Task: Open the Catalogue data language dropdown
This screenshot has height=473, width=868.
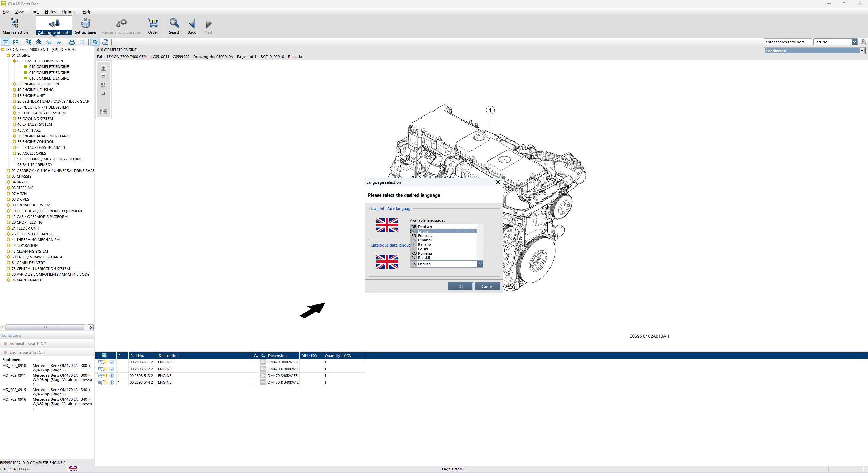Action: click(480, 264)
